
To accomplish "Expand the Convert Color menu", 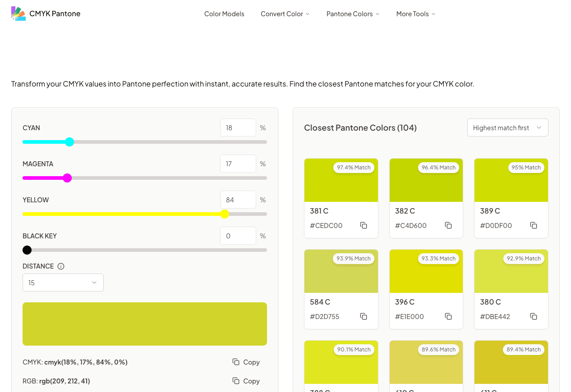I will point(285,14).
